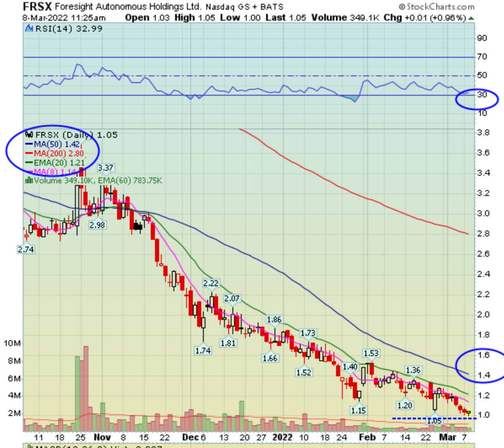Click the 3.8 price axis label
The image size is (504, 448).
(x=483, y=132)
